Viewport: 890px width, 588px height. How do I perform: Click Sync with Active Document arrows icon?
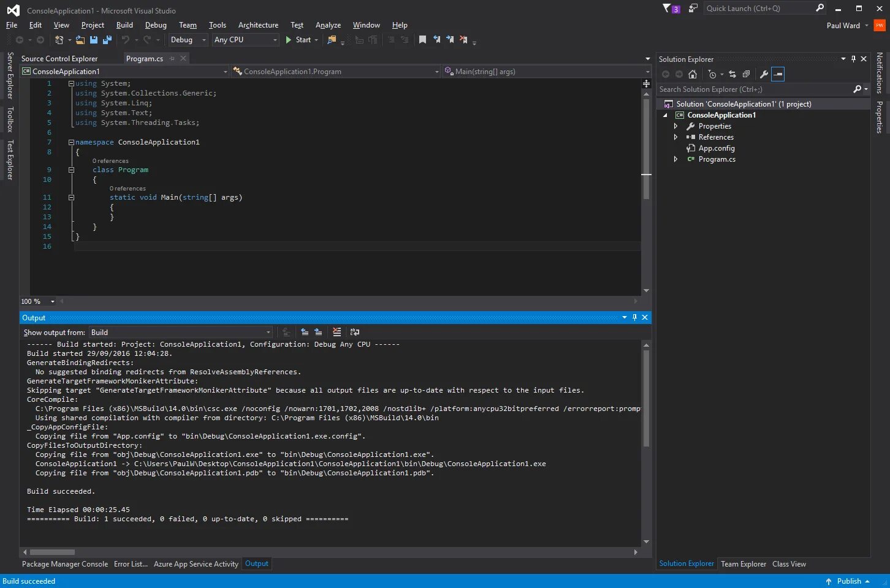point(732,74)
